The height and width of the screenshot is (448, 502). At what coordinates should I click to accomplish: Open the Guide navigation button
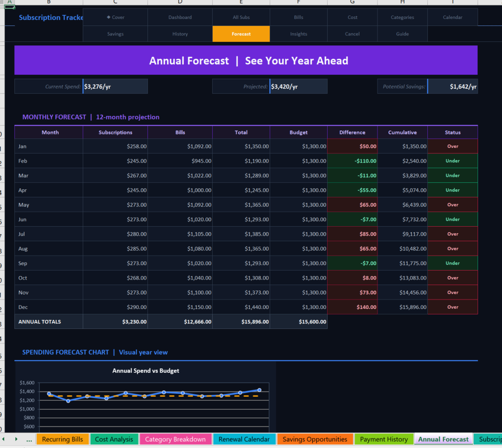(402, 34)
